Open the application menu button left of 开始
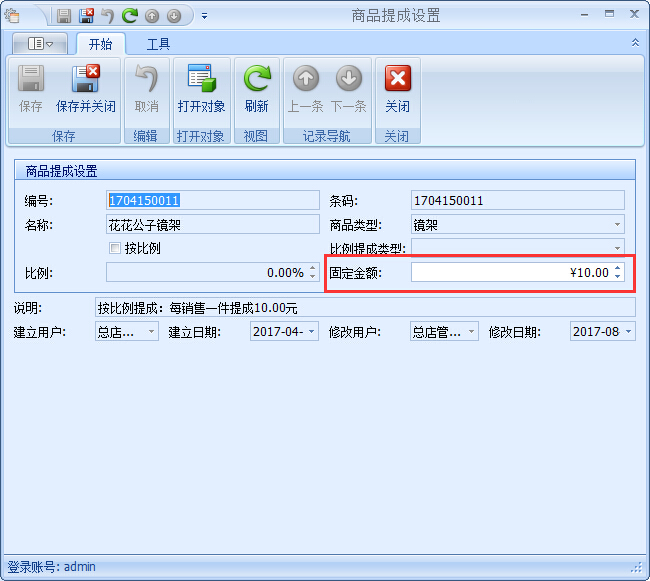Viewport: 650px width, 581px height. click(x=40, y=44)
